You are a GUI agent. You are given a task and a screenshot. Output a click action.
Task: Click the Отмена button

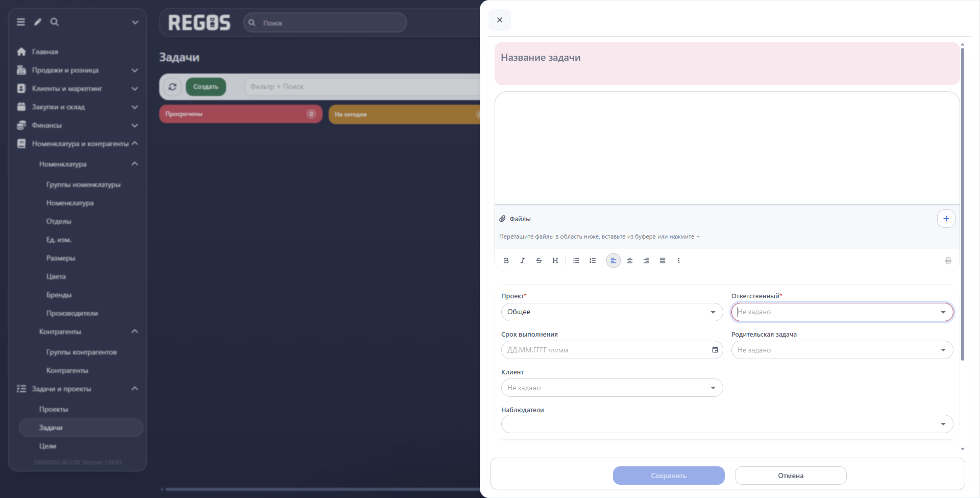[791, 476]
